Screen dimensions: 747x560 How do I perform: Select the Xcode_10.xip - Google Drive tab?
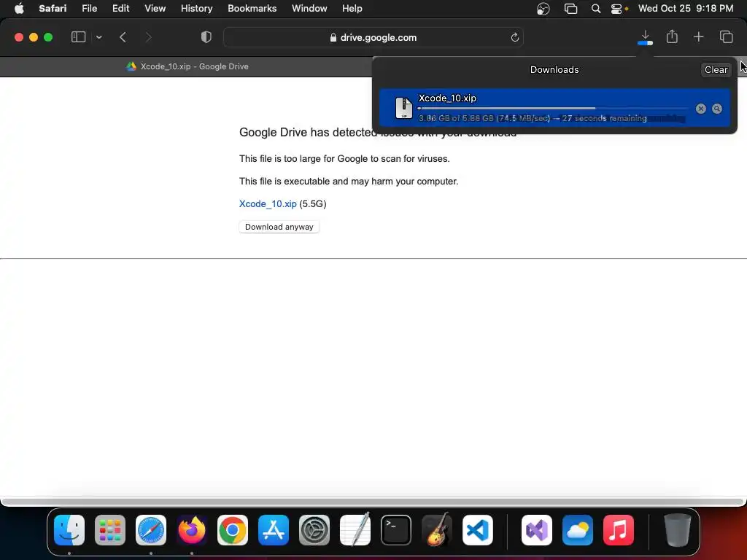tap(187, 66)
